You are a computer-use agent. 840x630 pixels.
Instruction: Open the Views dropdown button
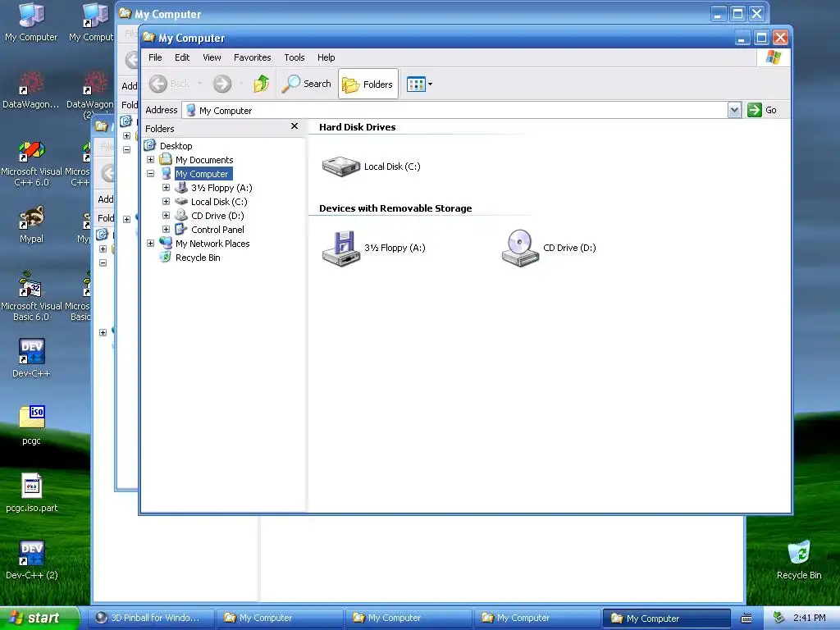pyautogui.click(x=419, y=84)
